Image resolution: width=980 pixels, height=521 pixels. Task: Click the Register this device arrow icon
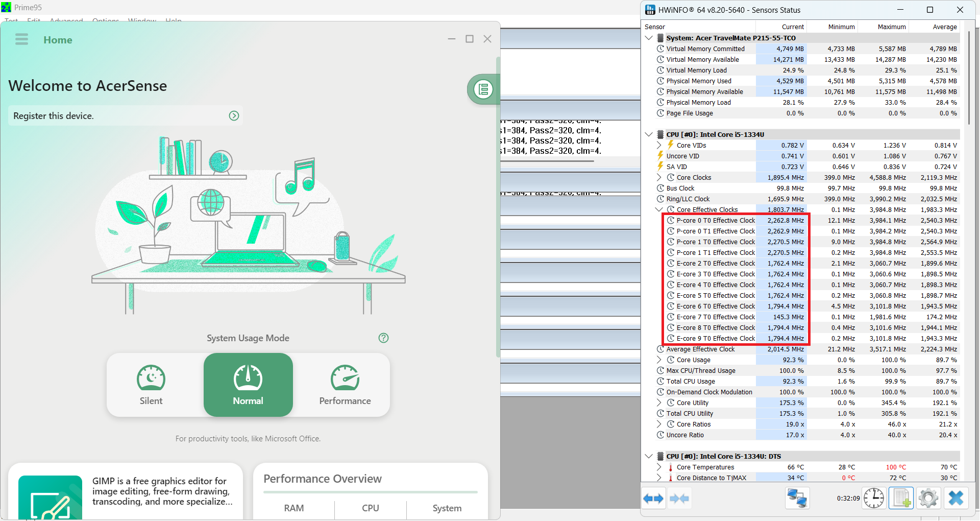(x=234, y=116)
